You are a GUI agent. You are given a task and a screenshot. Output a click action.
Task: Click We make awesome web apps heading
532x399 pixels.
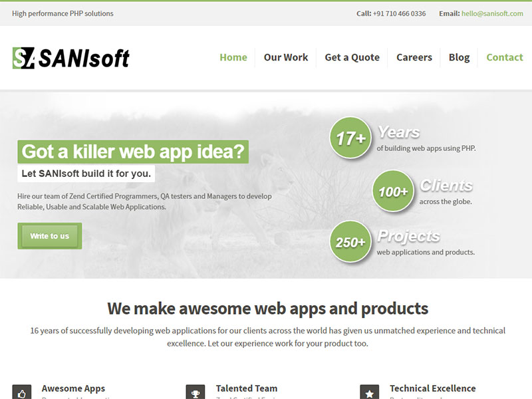point(268,309)
